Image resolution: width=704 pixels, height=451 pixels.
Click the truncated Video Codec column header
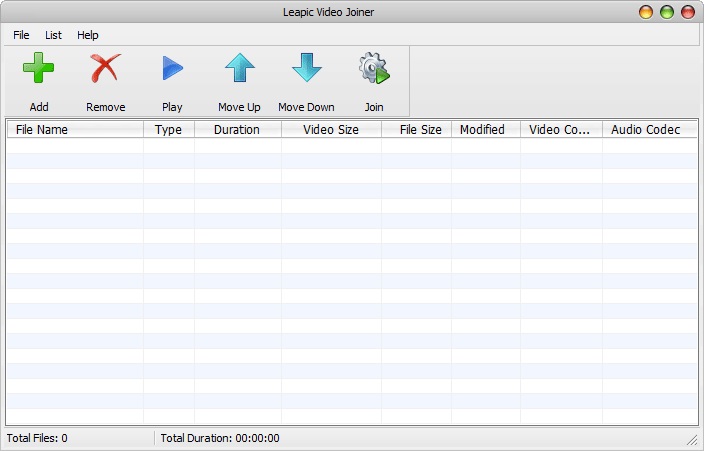(x=561, y=130)
